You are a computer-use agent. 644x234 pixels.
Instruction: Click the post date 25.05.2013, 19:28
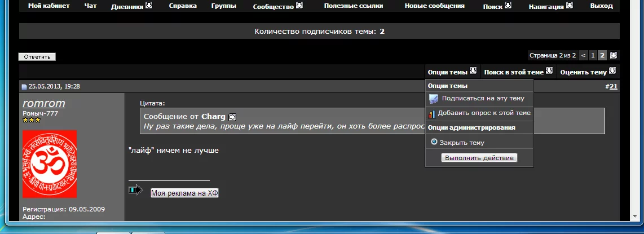tap(54, 86)
